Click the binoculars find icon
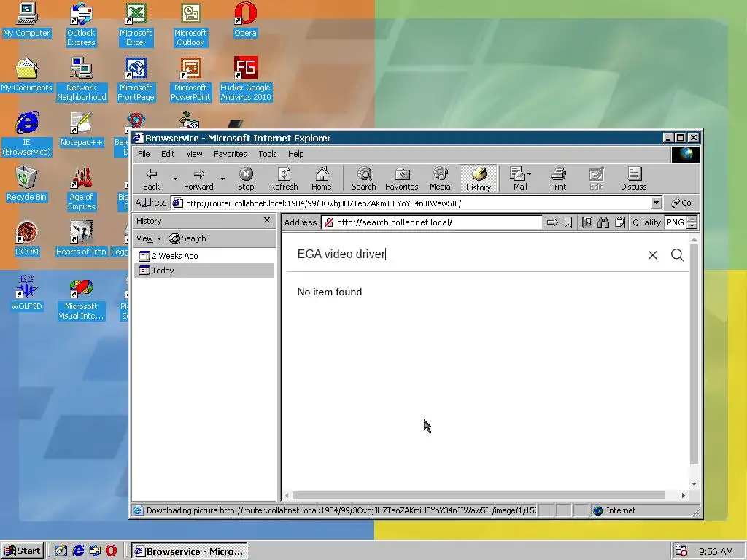This screenshot has width=747, height=560. click(x=603, y=222)
